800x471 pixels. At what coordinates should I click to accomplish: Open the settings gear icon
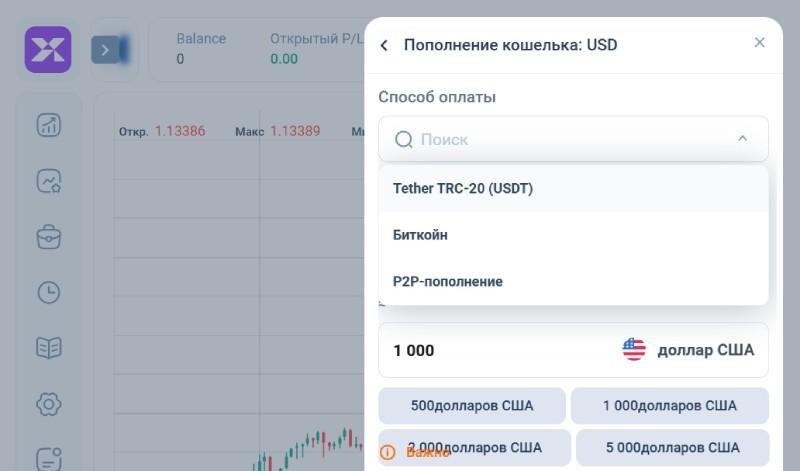click(x=49, y=404)
